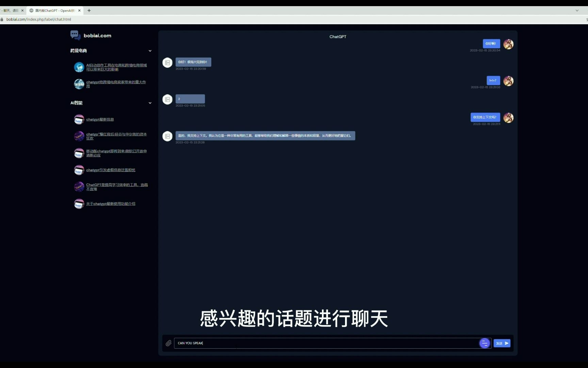Open a new browser tab
Viewport: 588px width, 368px height.
pyautogui.click(x=89, y=11)
